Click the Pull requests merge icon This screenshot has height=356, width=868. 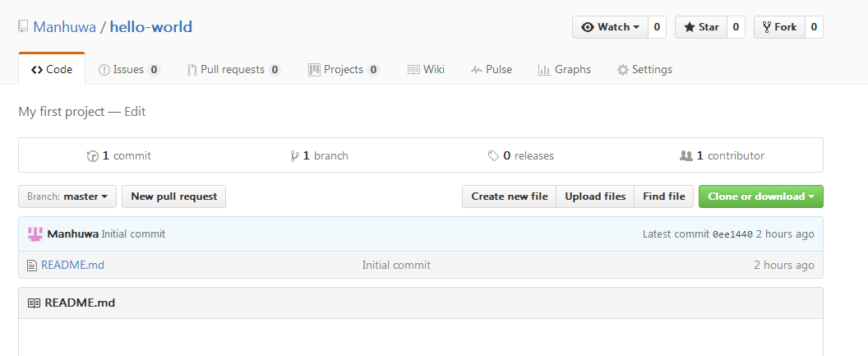pos(192,70)
